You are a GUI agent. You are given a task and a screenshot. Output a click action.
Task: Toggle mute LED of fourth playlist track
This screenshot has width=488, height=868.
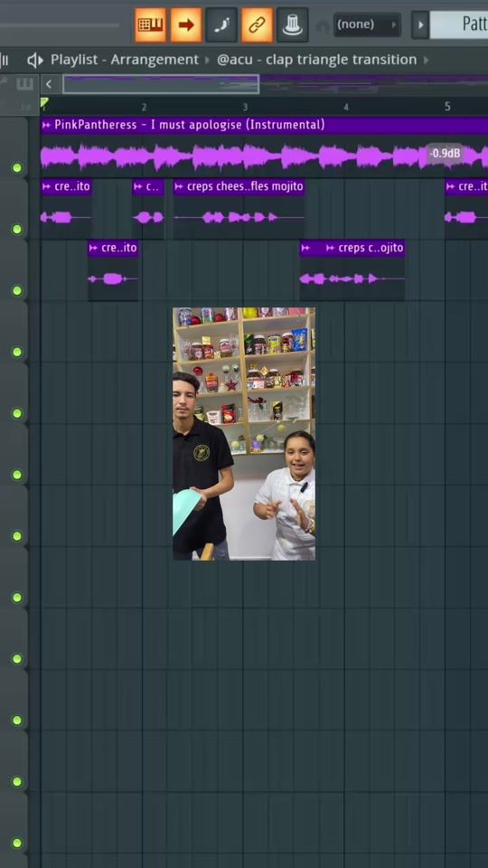pos(17,352)
